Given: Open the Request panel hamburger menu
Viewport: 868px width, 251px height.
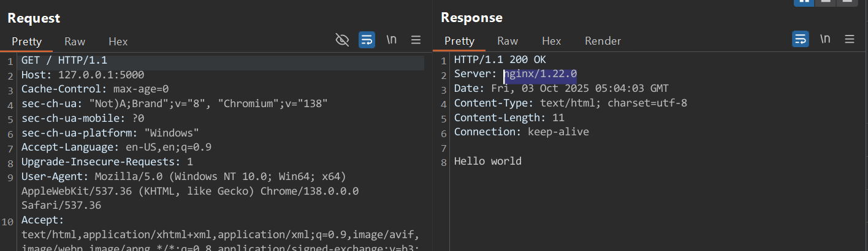Looking at the screenshot, I should 416,40.
